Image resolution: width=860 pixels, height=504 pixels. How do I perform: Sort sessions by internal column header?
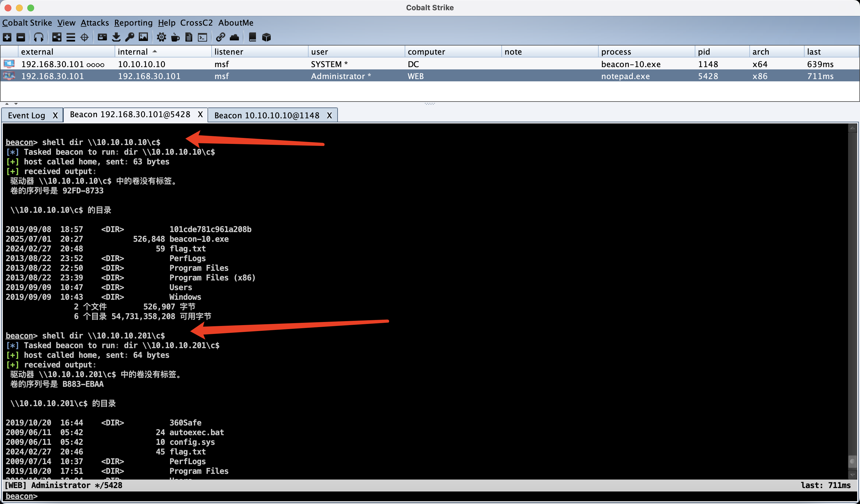click(163, 51)
